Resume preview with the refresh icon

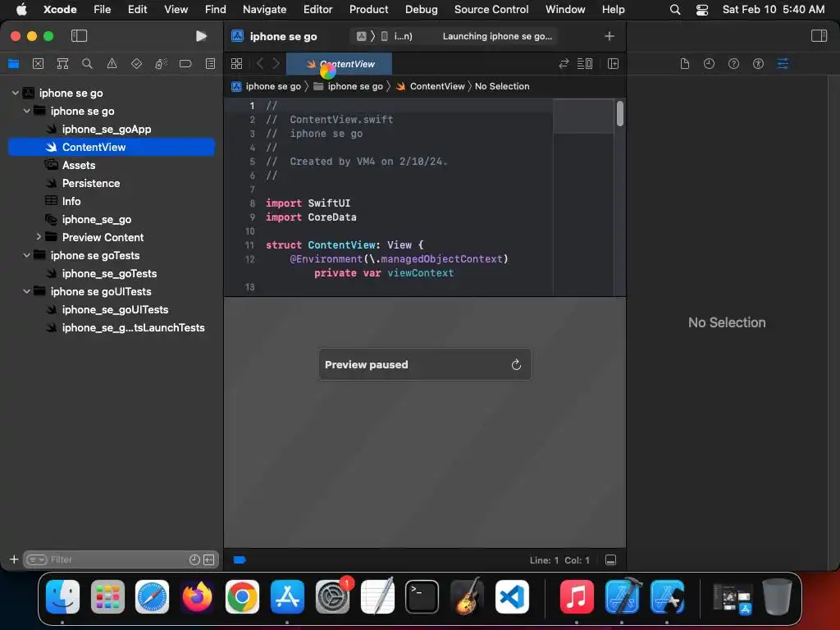pyautogui.click(x=516, y=364)
